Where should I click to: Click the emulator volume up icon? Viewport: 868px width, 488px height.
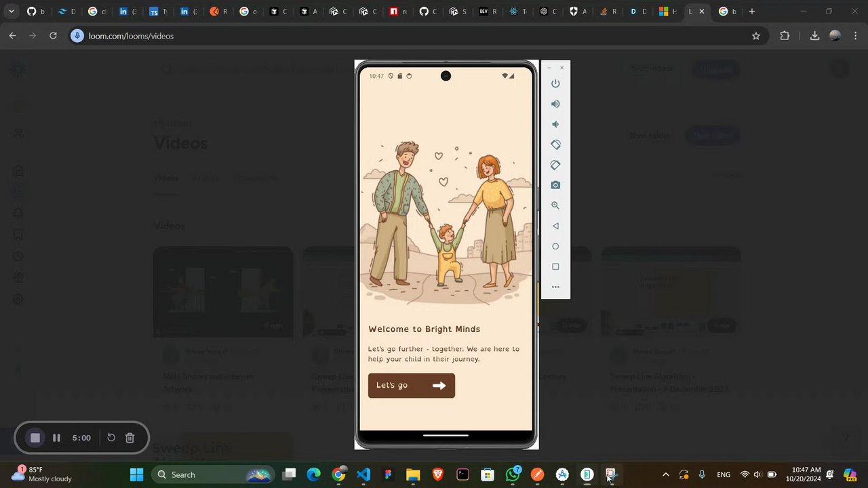[555, 104]
